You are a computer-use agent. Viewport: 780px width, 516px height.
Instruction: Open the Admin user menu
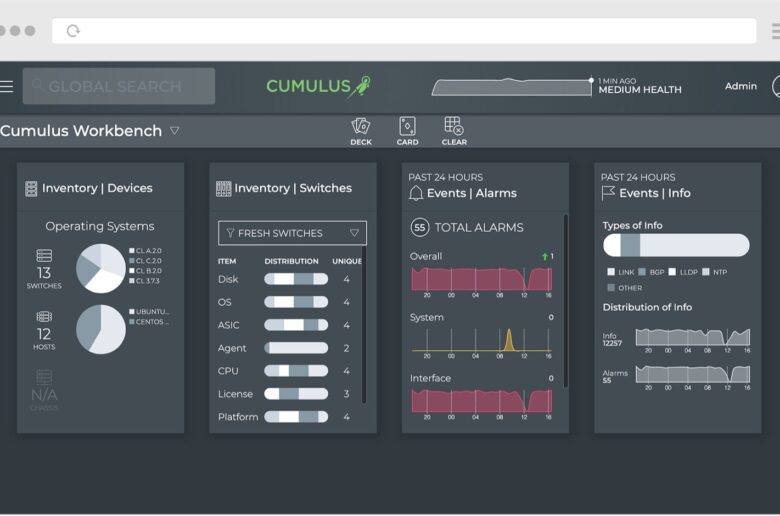pos(741,86)
